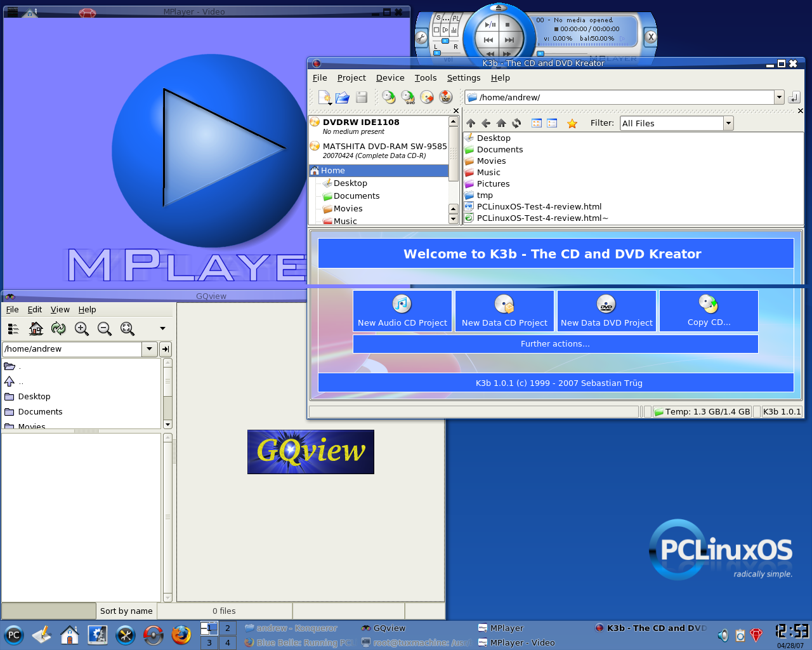
Task: Click the New Project icon in K3b toolbar
Action: tap(324, 96)
